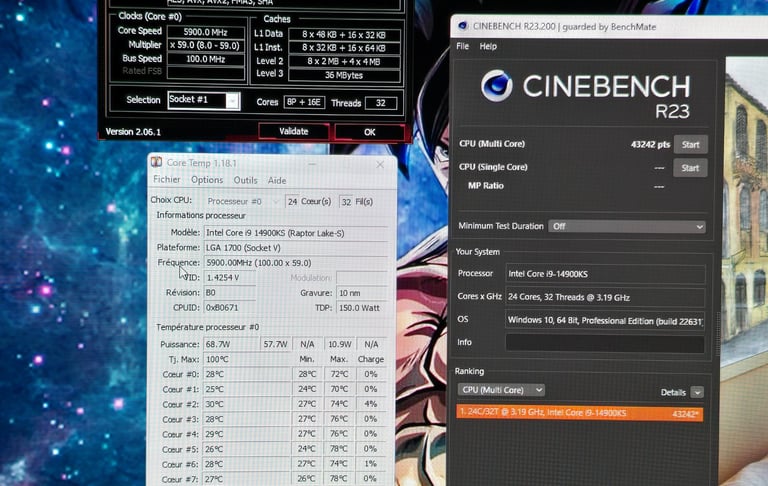This screenshot has width=768, height=486.
Task: Open the Help menu in Cinebench
Action: 488,46
